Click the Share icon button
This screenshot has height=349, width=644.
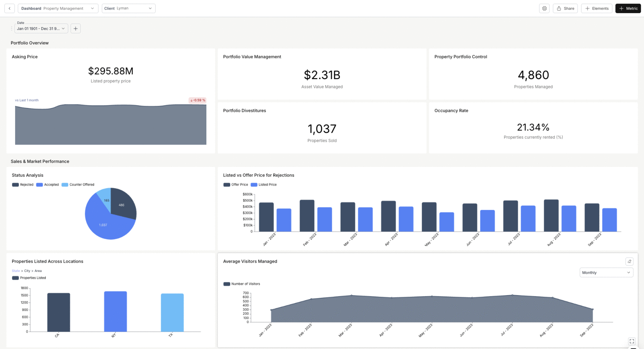(x=559, y=8)
